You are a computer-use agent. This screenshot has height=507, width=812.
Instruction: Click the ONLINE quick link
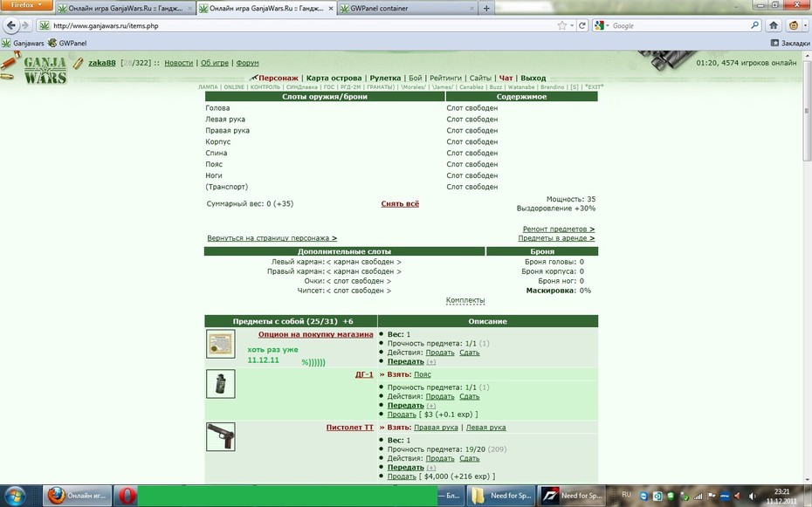pyautogui.click(x=234, y=87)
